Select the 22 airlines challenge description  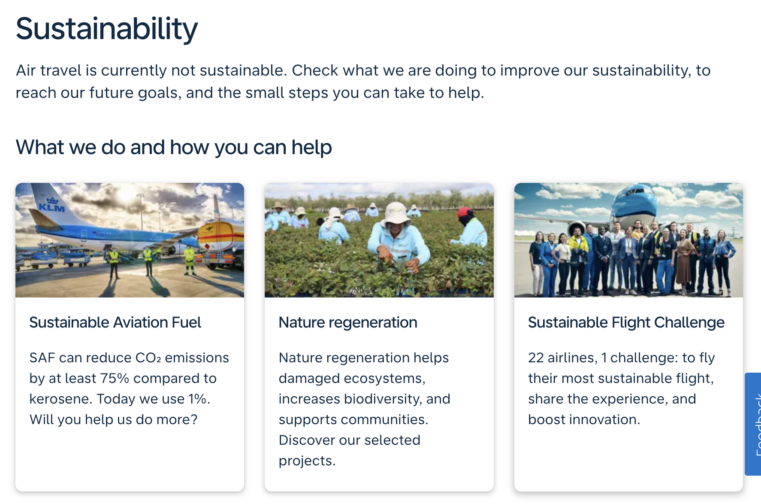click(621, 388)
